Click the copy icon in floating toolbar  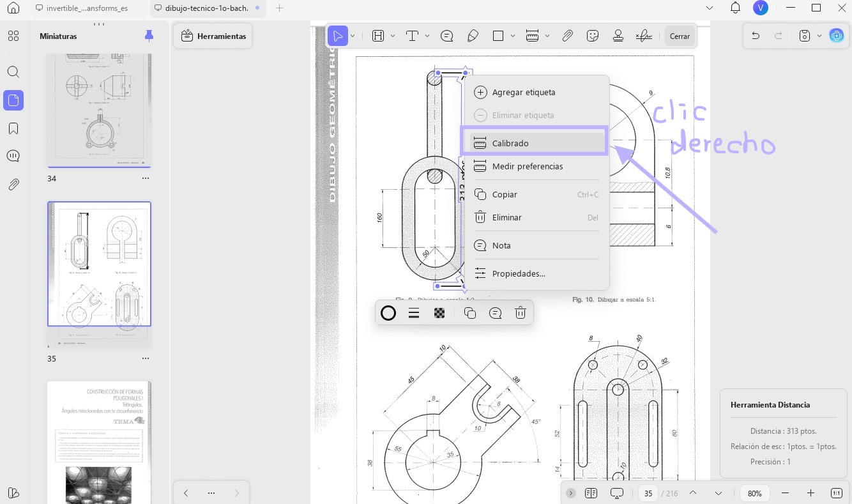[x=470, y=313]
